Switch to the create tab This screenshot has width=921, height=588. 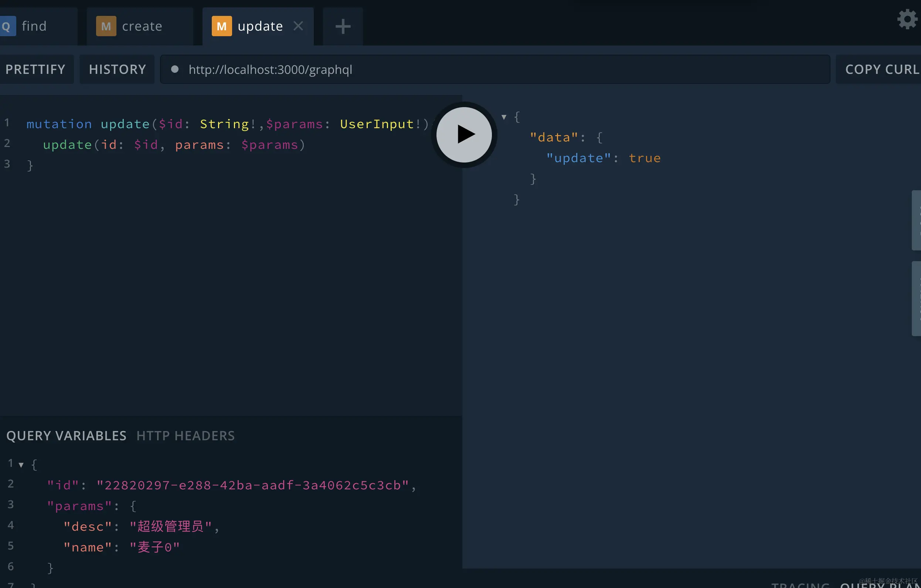(142, 26)
